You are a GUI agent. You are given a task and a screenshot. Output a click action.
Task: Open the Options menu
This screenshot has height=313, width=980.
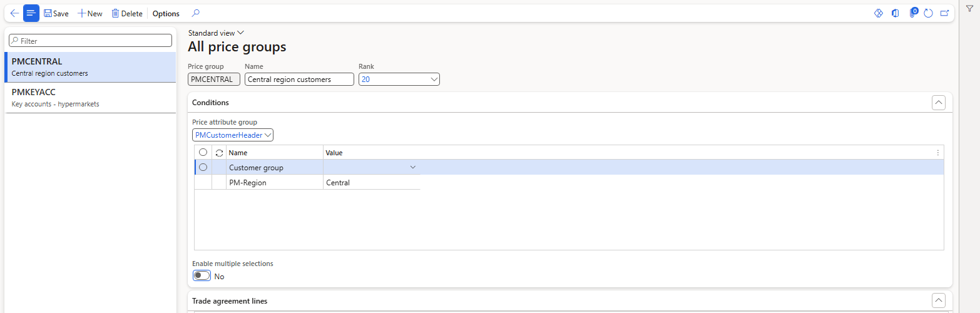166,13
